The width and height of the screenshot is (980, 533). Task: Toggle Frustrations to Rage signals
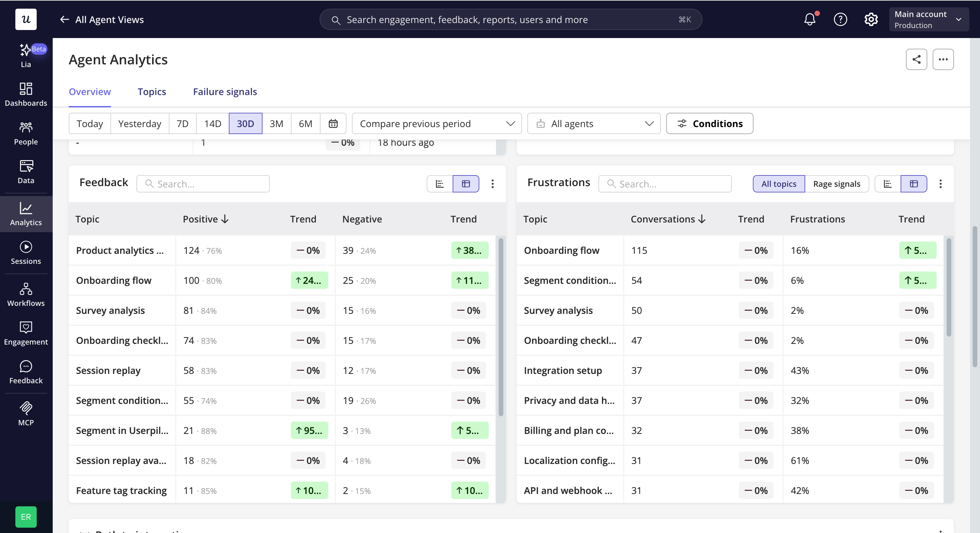(x=837, y=184)
